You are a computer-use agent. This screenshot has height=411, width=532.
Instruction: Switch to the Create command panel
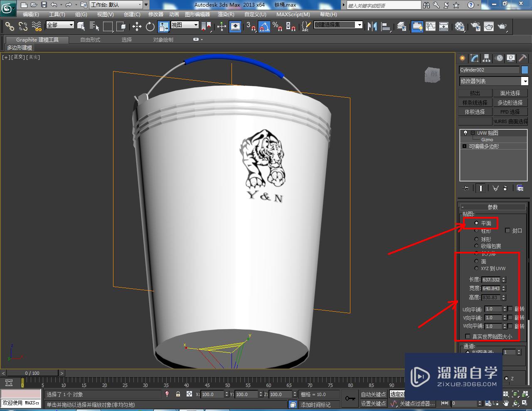[x=462, y=58]
